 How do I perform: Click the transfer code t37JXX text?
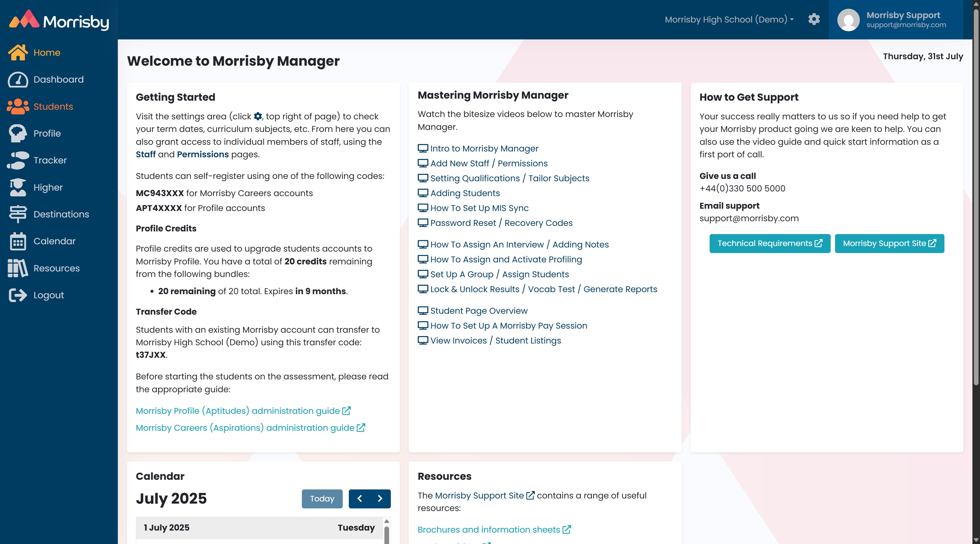pos(151,355)
